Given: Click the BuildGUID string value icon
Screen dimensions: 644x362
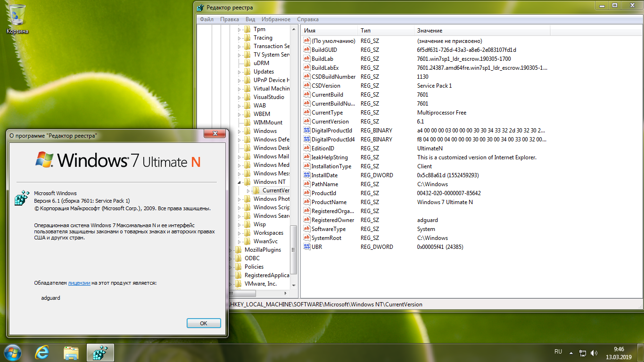Looking at the screenshot, I should coord(307,50).
